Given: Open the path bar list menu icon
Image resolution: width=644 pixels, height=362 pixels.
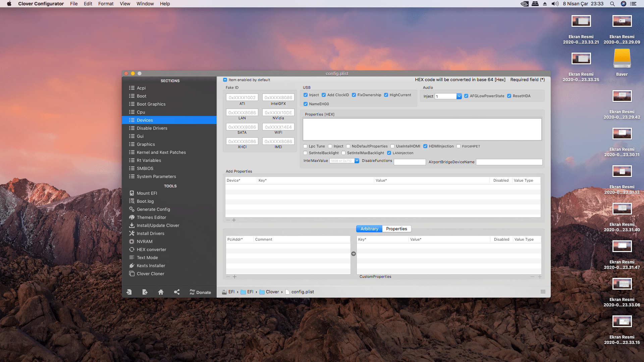Looking at the screenshot, I should coord(543,292).
